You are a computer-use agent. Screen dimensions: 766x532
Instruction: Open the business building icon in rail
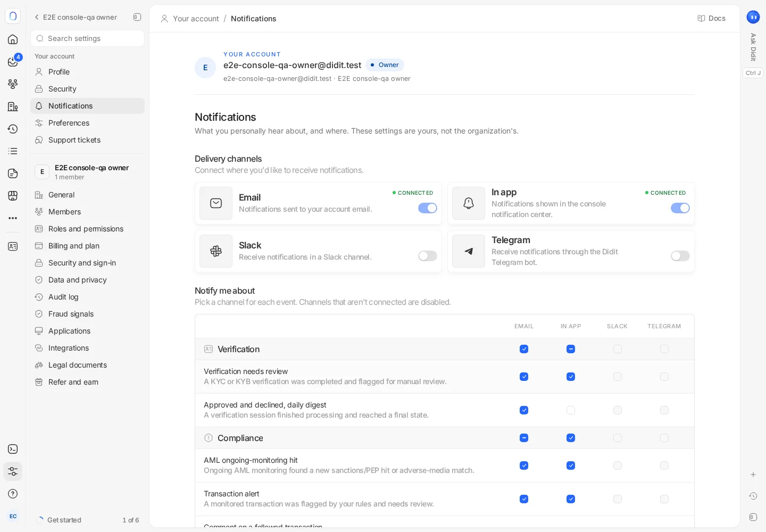tap(13, 106)
